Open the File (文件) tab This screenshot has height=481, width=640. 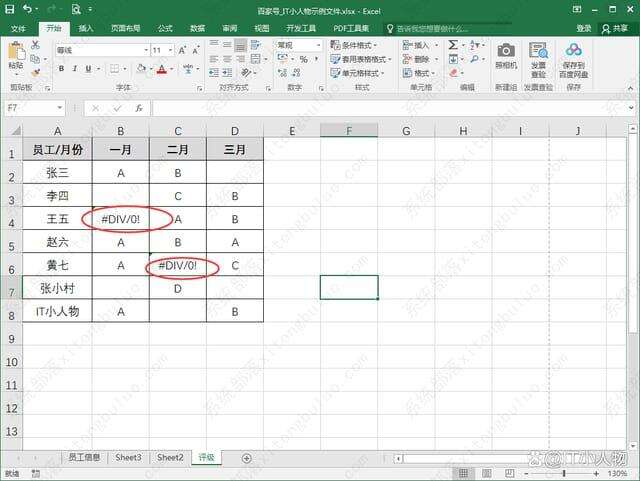click(x=18, y=28)
